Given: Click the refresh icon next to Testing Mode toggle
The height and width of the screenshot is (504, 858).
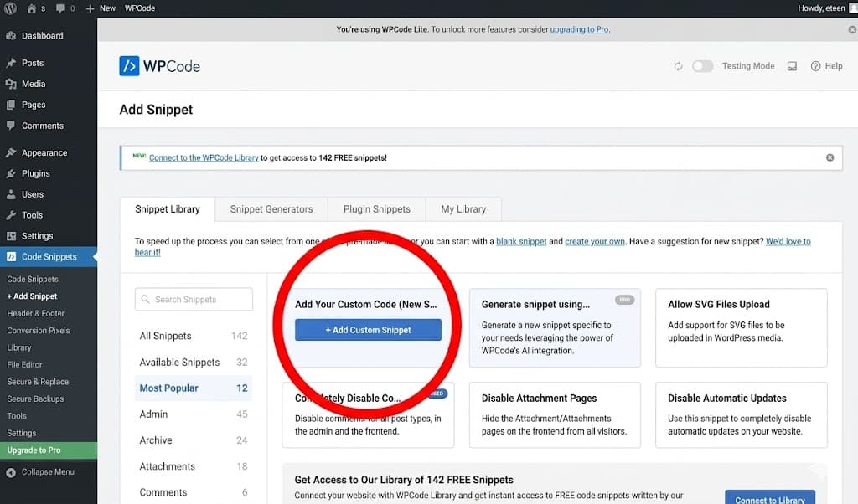Looking at the screenshot, I should pos(679,65).
